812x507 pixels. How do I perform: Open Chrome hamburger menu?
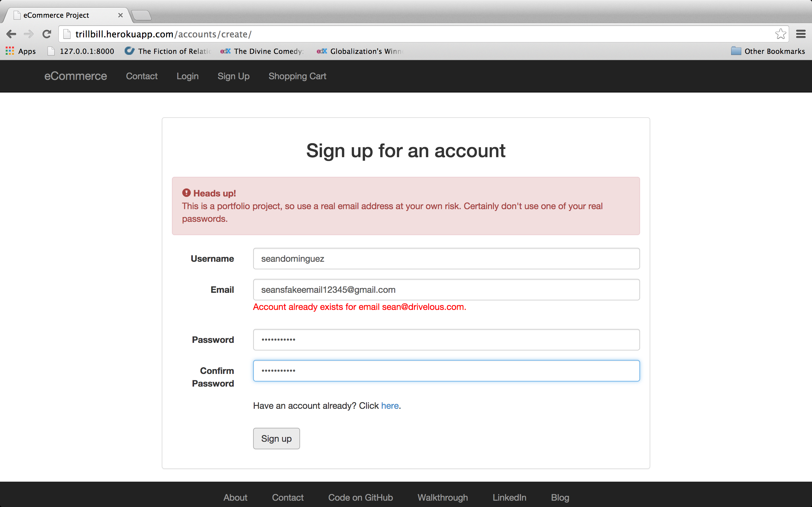(x=801, y=34)
